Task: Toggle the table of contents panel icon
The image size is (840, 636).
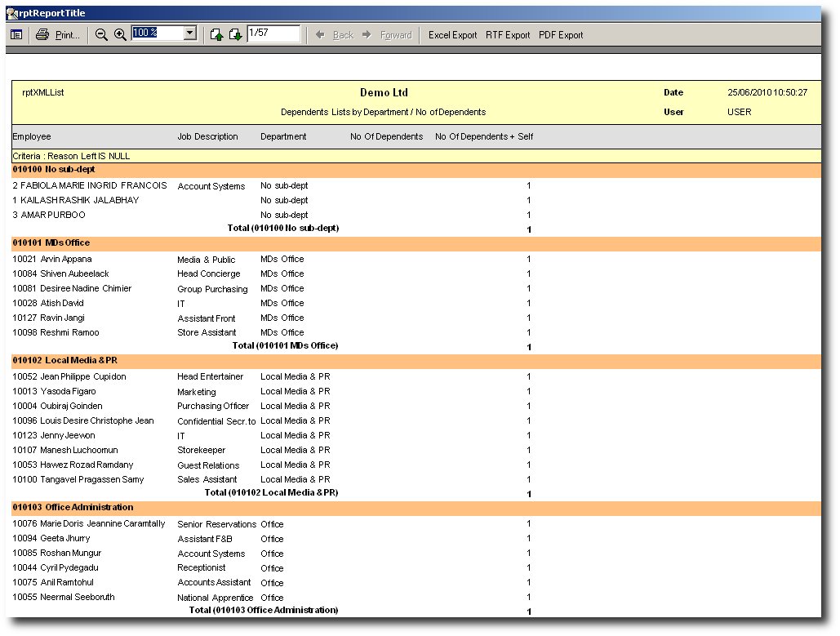Action: pos(16,34)
